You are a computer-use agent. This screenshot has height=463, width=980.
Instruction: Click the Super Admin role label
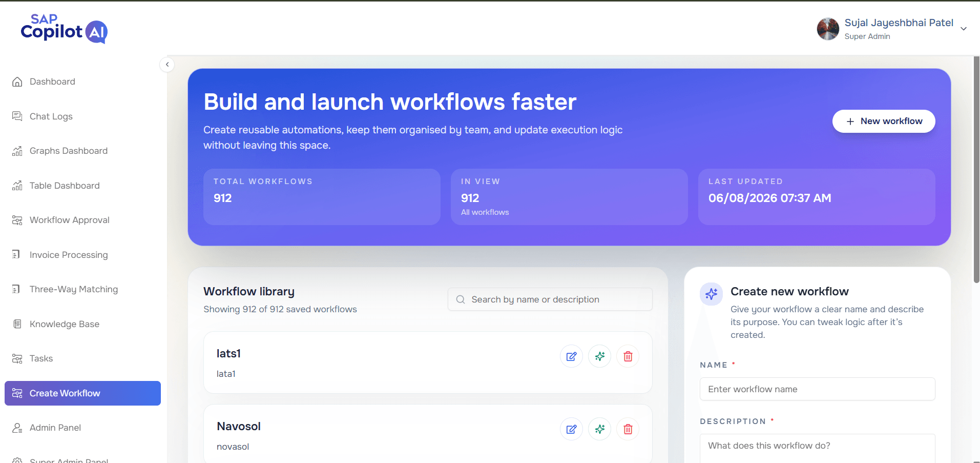(867, 36)
